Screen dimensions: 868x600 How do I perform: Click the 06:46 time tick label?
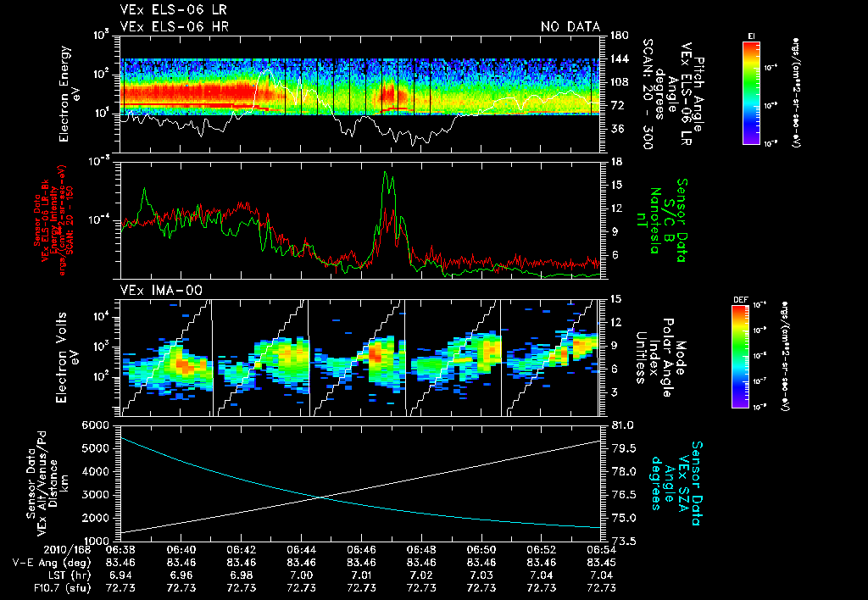point(361,551)
